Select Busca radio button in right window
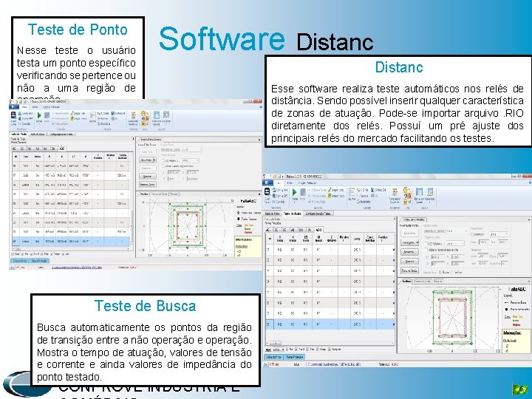532x399 pixels. pyautogui.click(x=440, y=272)
